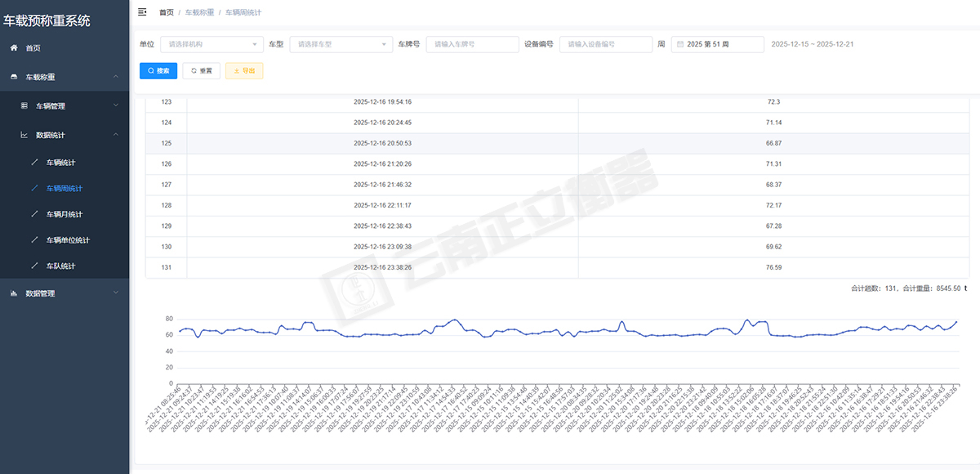The image size is (980, 474).
Task: Focus the 车牌号 input field
Action: tap(472, 44)
